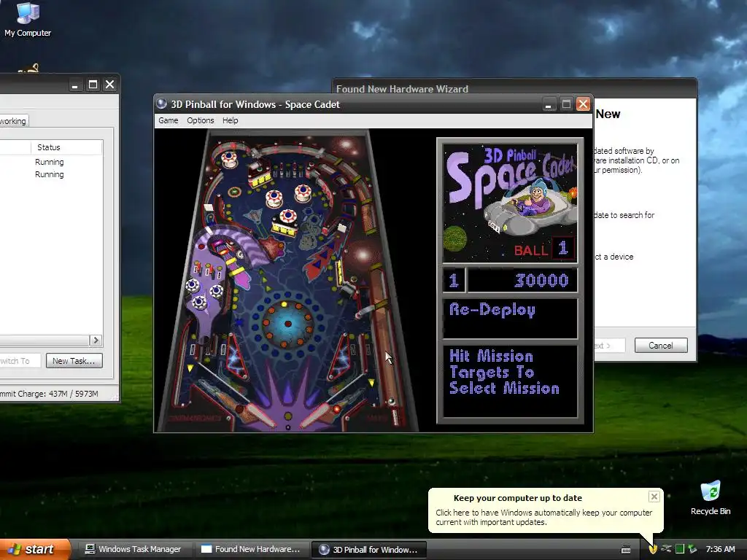747x560 pixels.
Task: Switch to Found New Hardware taskbar button
Action: (251, 549)
